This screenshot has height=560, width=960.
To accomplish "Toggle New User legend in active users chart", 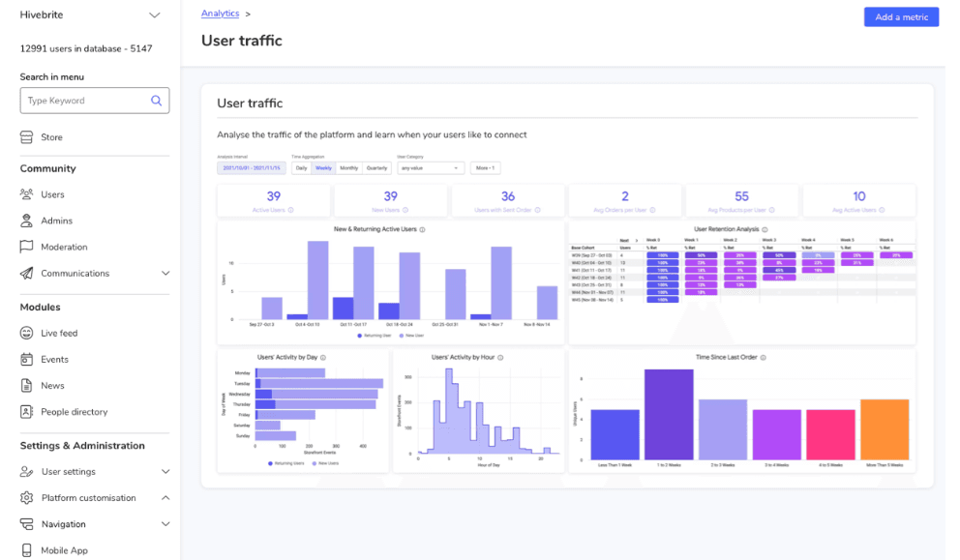I will click(411, 336).
